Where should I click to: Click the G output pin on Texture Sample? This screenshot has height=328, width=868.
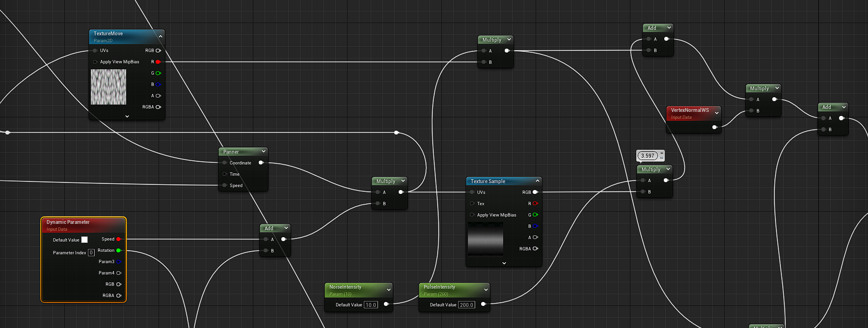pos(535,215)
